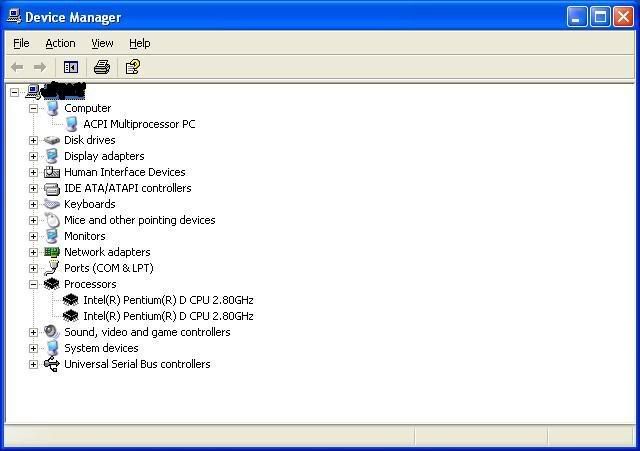Collapse the root computer node
Screen dimensions: 640x451
click(14, 92)
